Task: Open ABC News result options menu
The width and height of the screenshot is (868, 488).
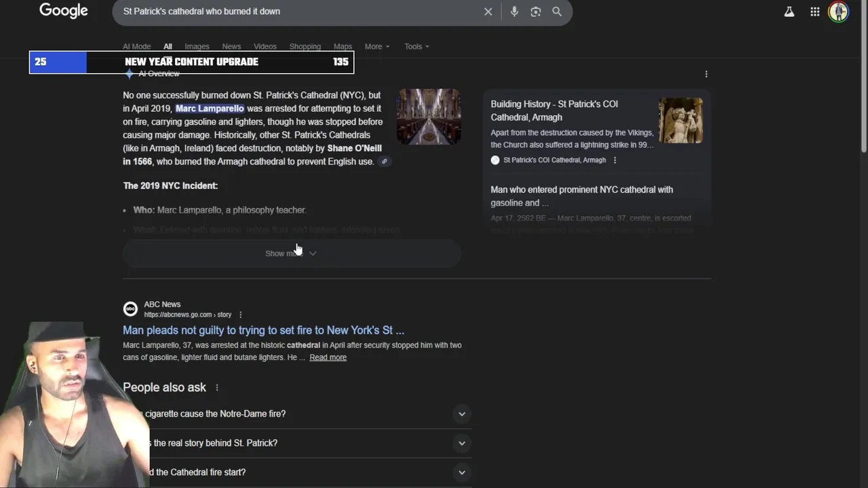Action: point(240,314)
